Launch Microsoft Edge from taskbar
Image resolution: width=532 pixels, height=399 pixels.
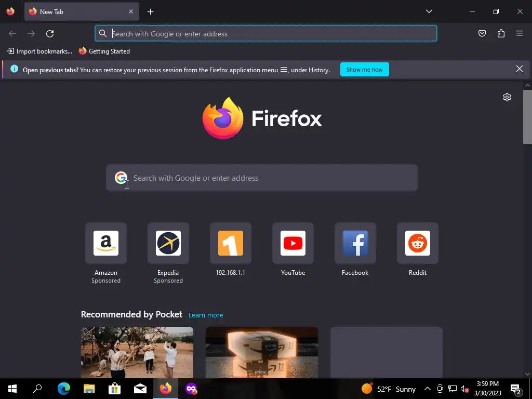point(64,389)
